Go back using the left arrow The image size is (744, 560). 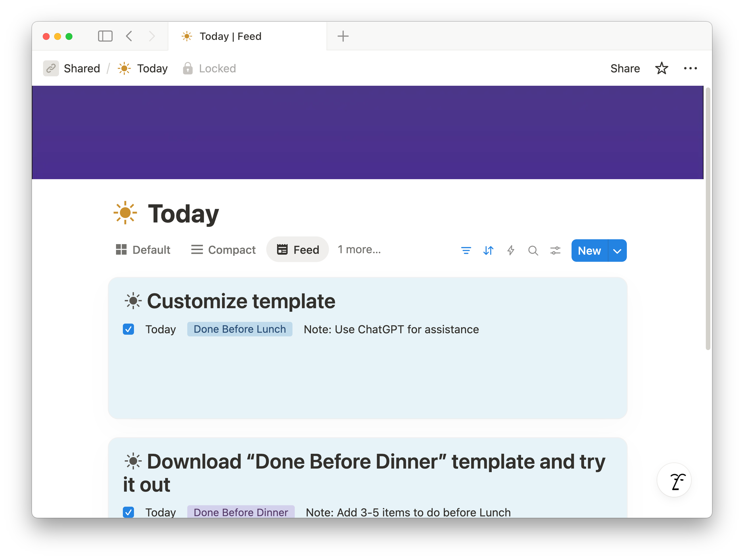pyautogui.click(x=129, y=36)
